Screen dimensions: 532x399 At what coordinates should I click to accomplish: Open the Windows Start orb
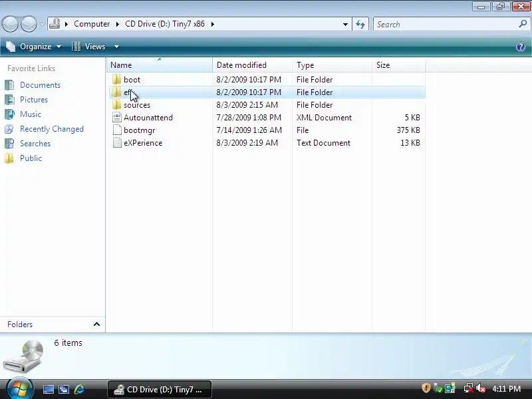[x=19, y=388]
